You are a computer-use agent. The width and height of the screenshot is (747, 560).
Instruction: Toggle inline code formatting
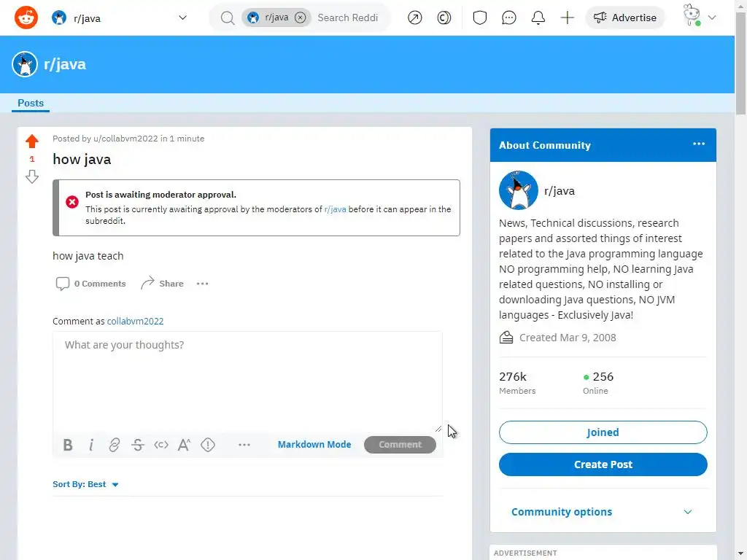point(161,445)
